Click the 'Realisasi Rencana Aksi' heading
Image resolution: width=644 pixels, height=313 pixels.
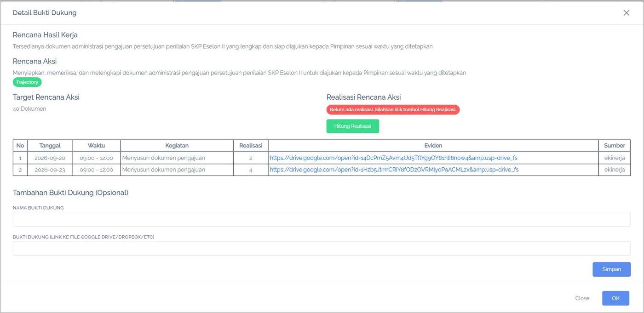pos(363,97)
